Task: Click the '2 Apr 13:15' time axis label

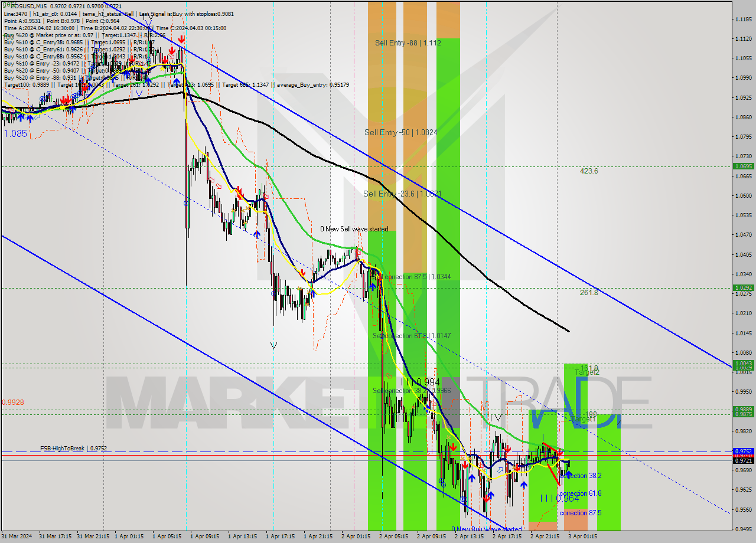Action: click(470, 537)
